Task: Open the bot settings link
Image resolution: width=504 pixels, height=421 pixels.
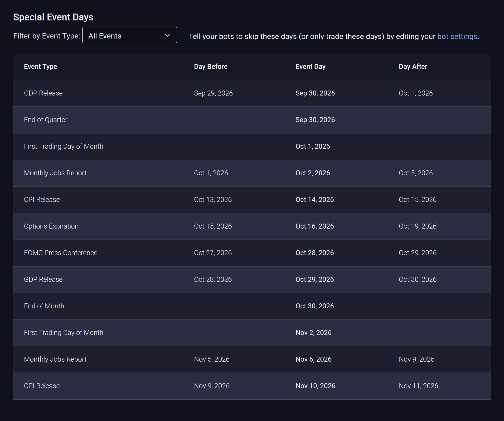Action: tap(457, 36)
